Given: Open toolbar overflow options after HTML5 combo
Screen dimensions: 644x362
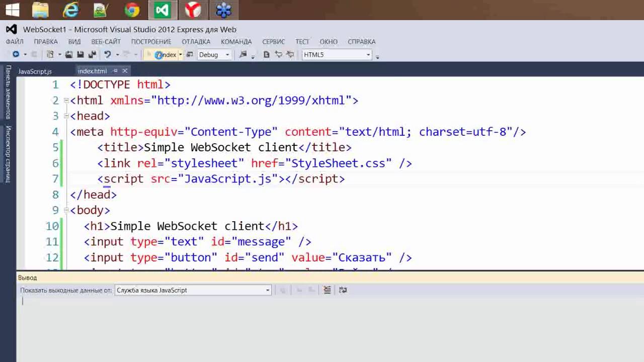Looking at the screenshot, I should [377, 56].
